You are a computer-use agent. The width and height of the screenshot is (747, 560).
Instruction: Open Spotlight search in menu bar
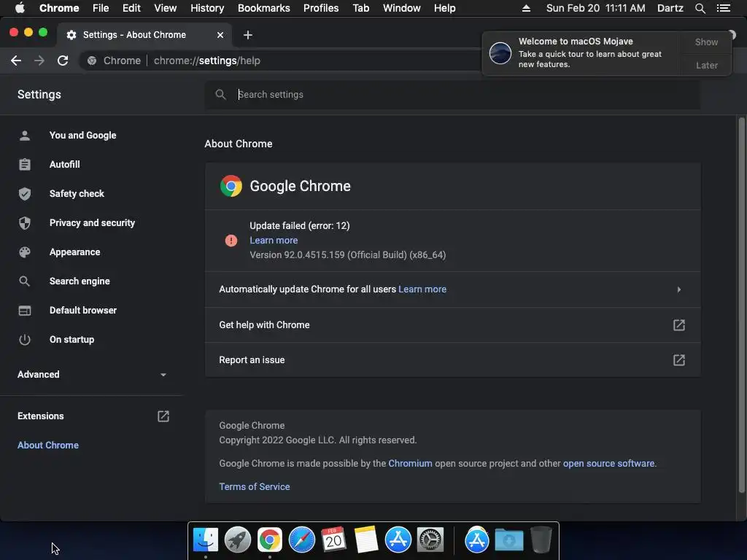700,8
